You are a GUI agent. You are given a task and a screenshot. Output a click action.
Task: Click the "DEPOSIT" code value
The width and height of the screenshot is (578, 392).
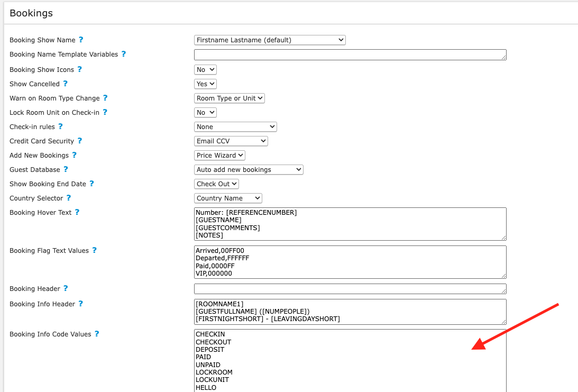pos(210,350)
